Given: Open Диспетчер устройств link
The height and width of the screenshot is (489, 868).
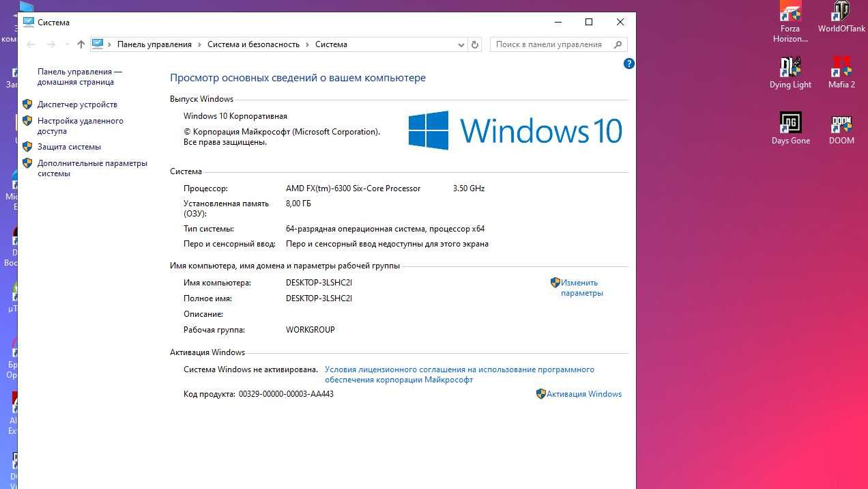Looking at the screenshot, I should 77,104.
